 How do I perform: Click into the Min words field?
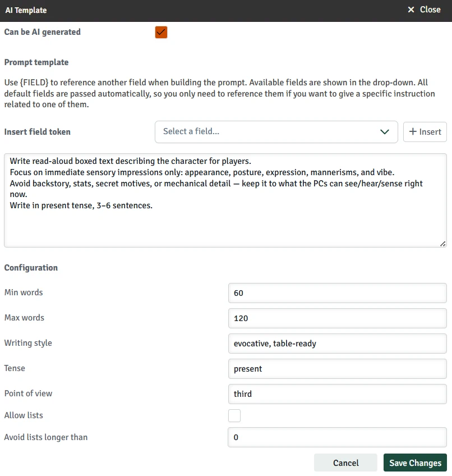click(337, 292)
